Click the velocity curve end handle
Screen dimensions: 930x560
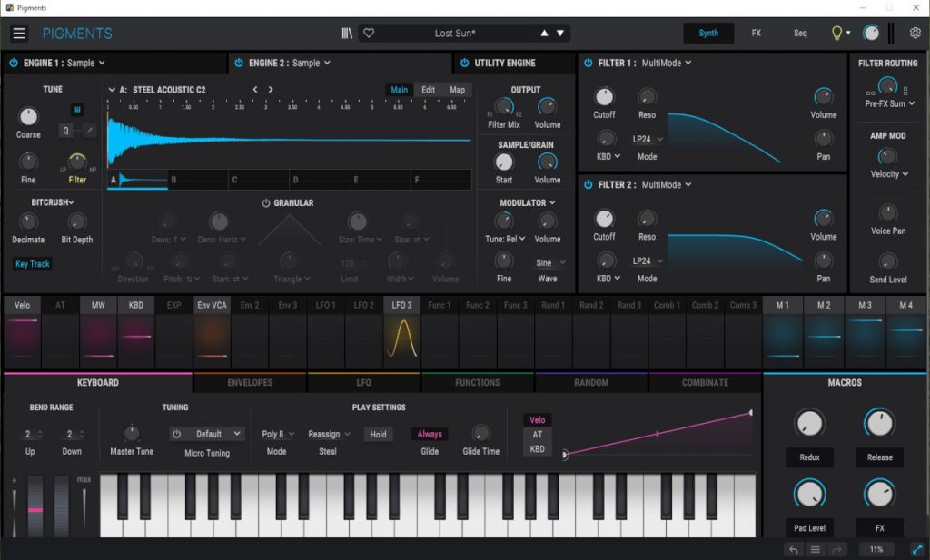click(750, 412)
